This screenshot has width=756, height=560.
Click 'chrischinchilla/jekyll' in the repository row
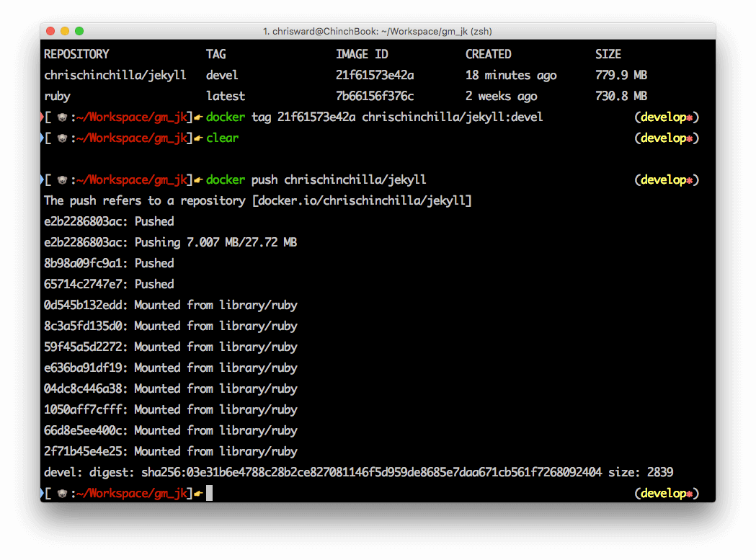pos(115,75)
